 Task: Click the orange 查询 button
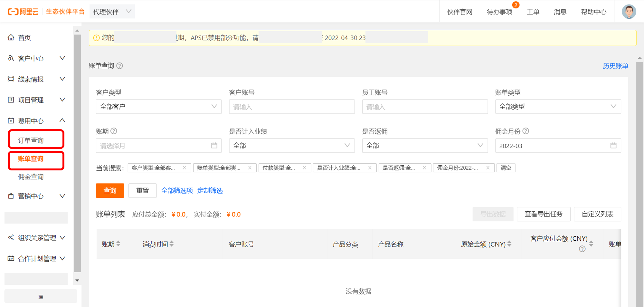coord(109,190)
